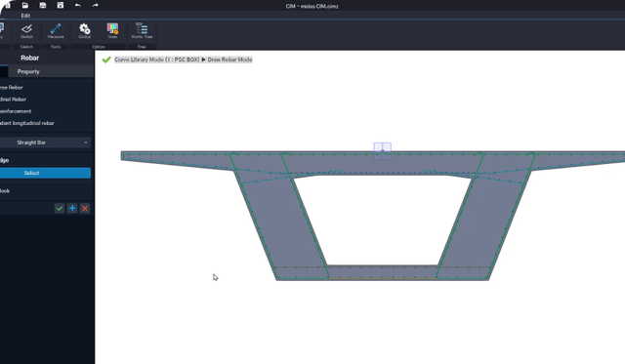Open the View options icon
The height and width of the screenshot is (364, 625).
[112, 31]
